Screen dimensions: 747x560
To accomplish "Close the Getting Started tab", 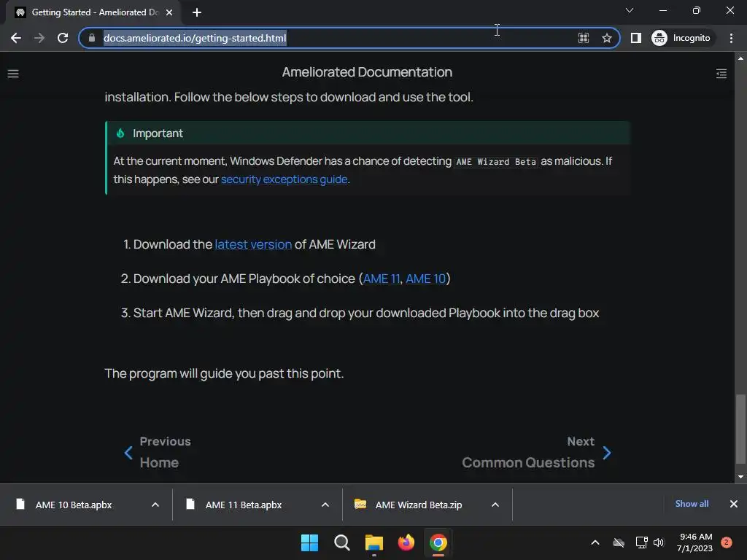I will pyautogui.click(x=169, y=12).
